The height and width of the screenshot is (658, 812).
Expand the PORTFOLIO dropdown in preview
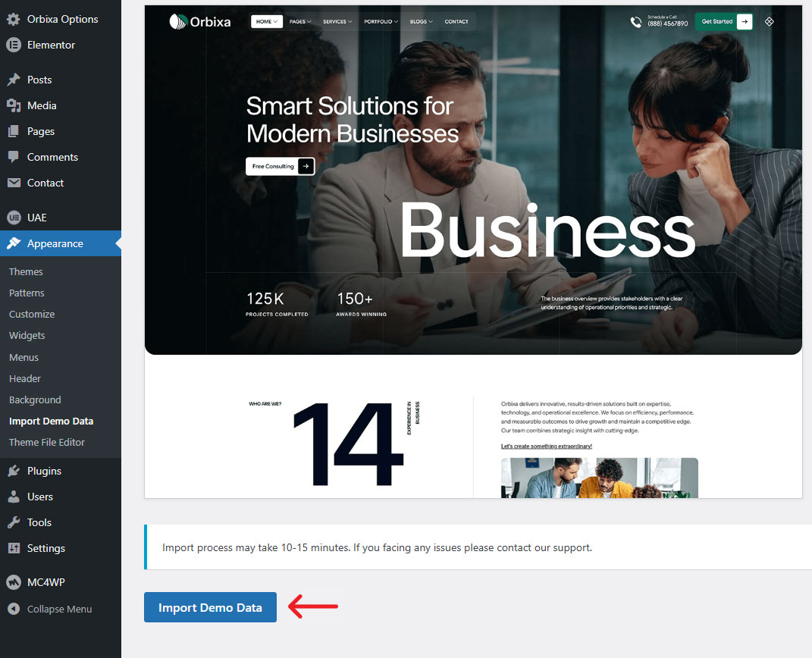tap(380, 22)
